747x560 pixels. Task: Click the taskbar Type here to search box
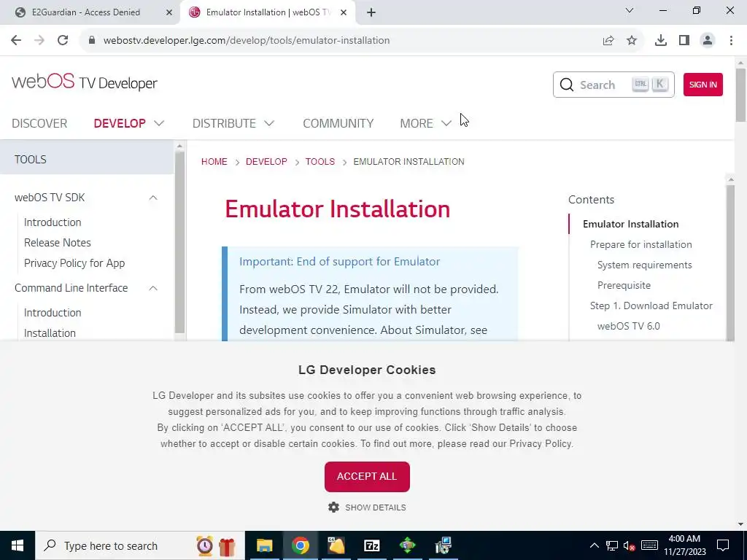pyautogui.click(x=140, y=545)
